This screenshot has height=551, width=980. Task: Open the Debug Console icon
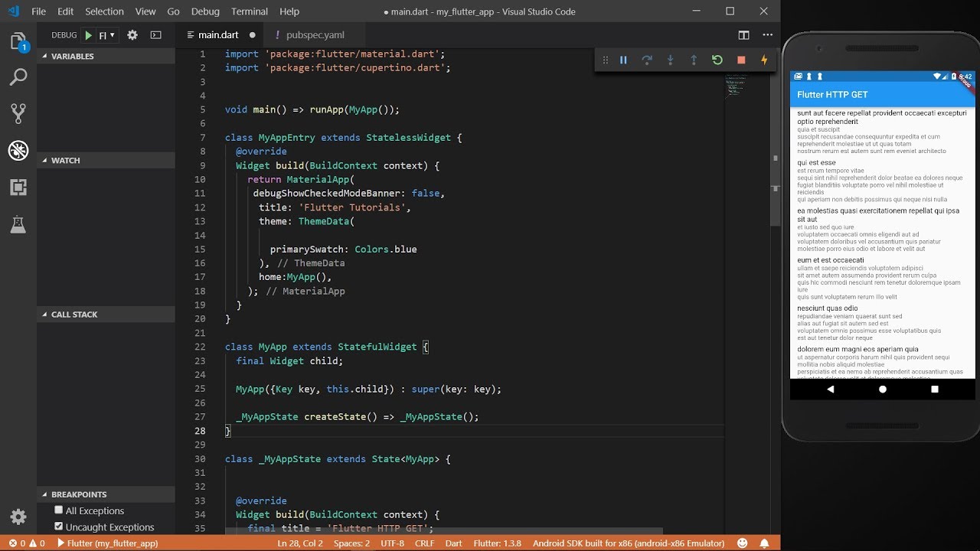pyautogui.click(x=155, y=35)
